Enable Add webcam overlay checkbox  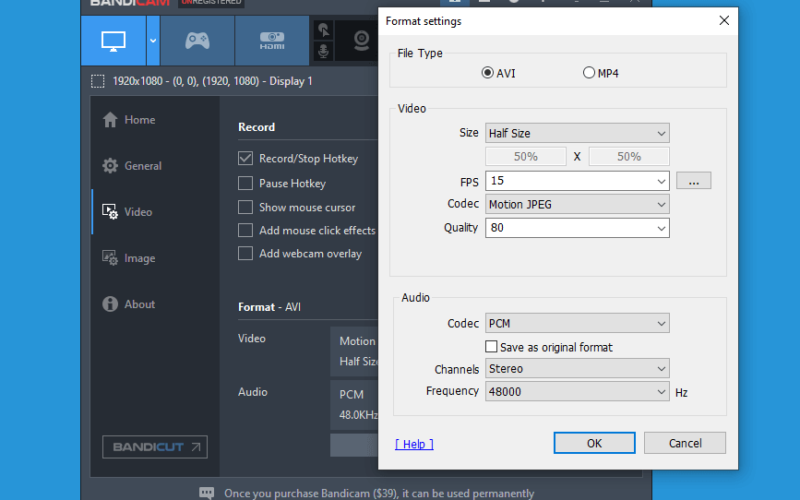pos(245,254)
